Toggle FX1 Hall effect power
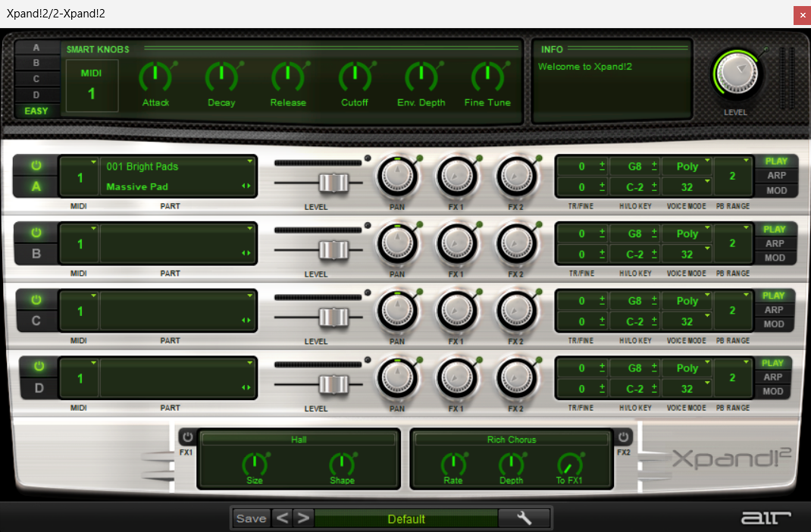 coord(187,437)
